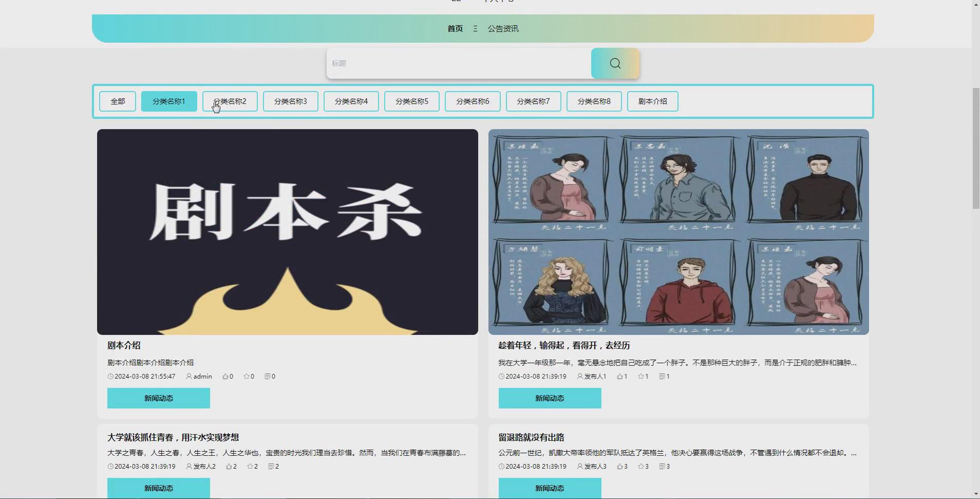Click the thumbs-up icon under 大学就该抓住青春
Screen dimensions: 980x499
click(228, 466)
